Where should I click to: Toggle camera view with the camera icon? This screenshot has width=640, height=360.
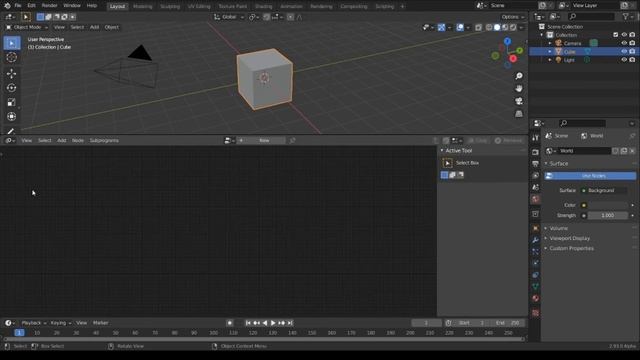click(x=519, y=101)
